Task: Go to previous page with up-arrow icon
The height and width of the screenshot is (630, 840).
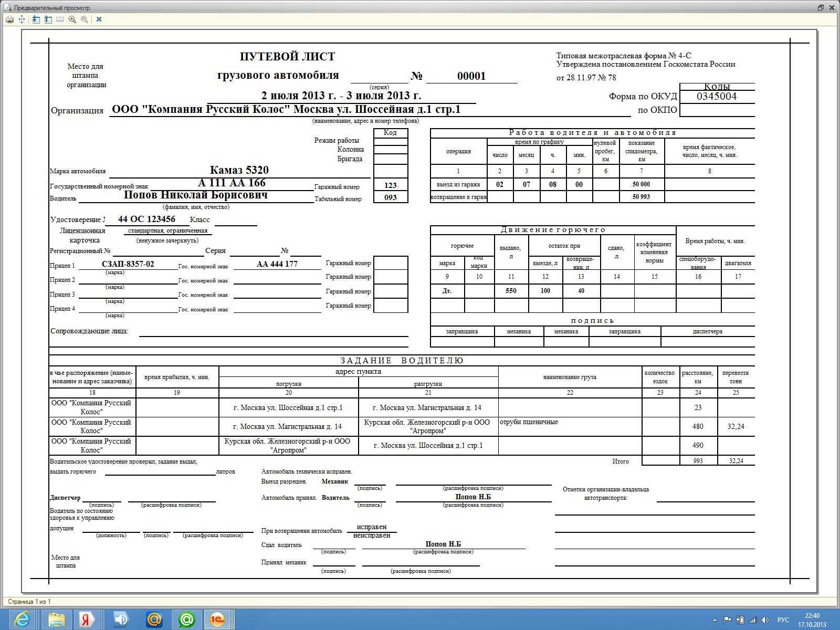Action: 48,19
